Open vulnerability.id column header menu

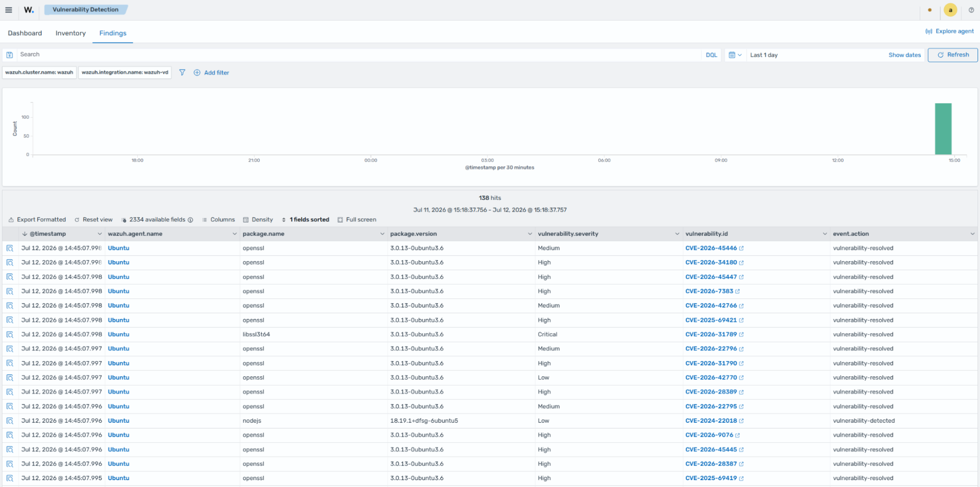click(x=825, y=234)
